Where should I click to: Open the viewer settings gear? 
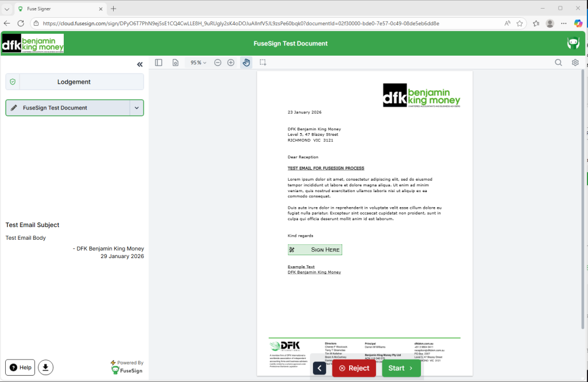[x=575, y=63]
